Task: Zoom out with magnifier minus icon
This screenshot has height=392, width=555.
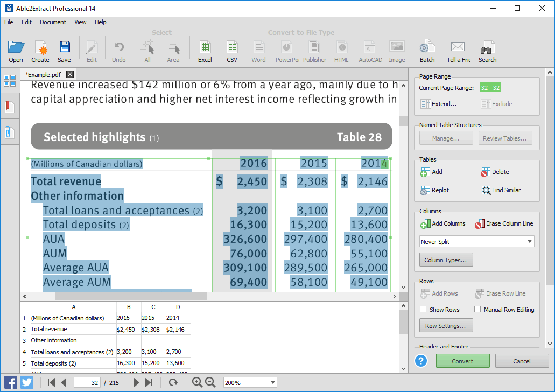Action: [x=210, y=382]
